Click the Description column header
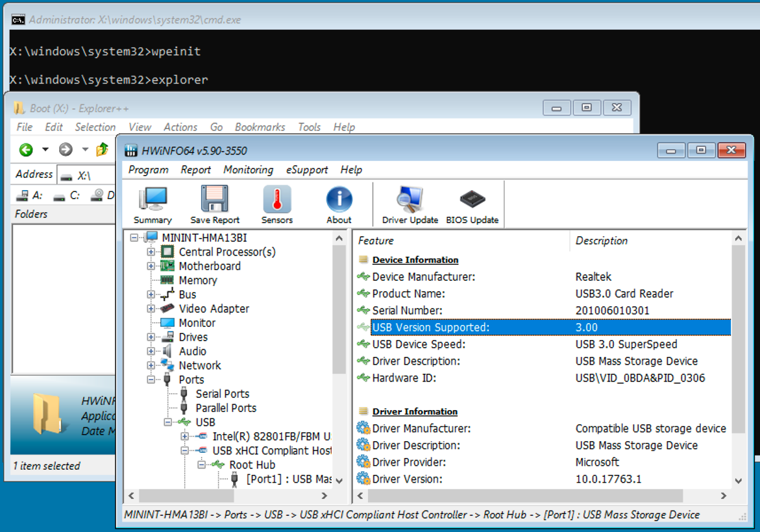This screenshot has width=760, height=532. tap(651, 241)
